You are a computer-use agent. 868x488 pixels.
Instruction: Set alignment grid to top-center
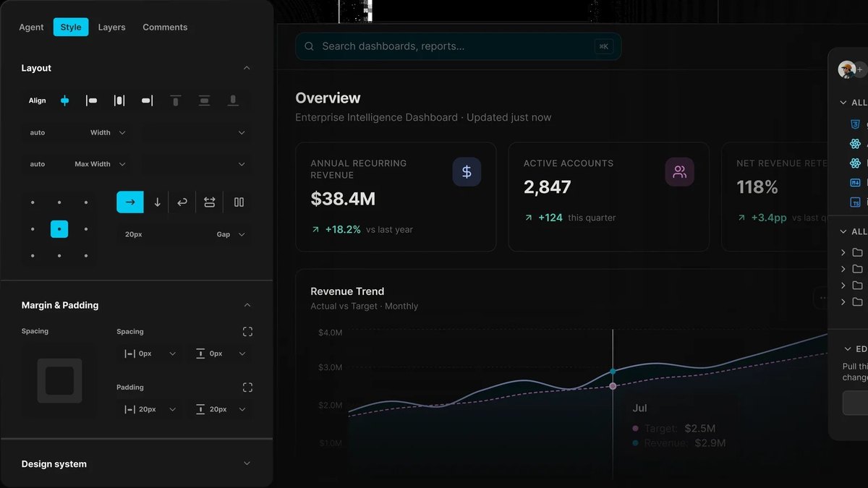pyautogui.click(x=59, y=202)
